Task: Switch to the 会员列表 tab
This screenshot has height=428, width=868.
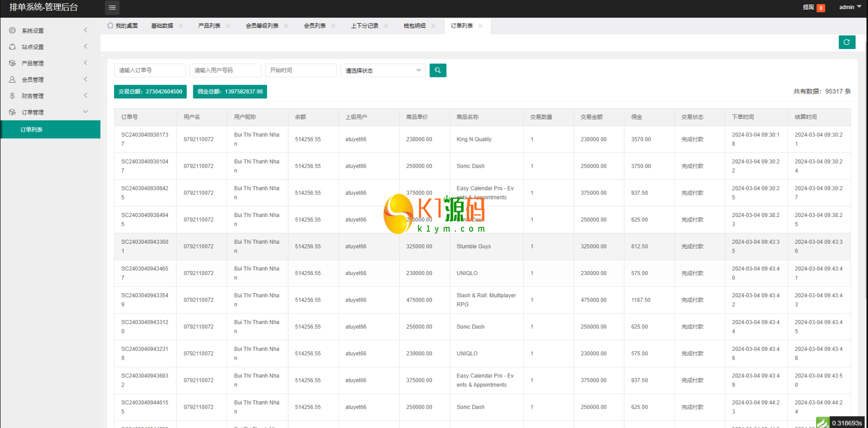Action: click(x=314, y=26)
